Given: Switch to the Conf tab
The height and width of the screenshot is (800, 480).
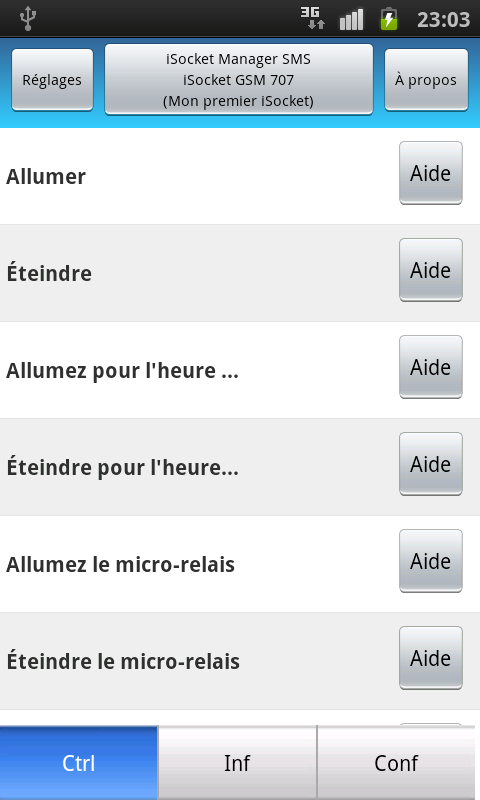Looking at the screenshot, I should tap(396, 763).
